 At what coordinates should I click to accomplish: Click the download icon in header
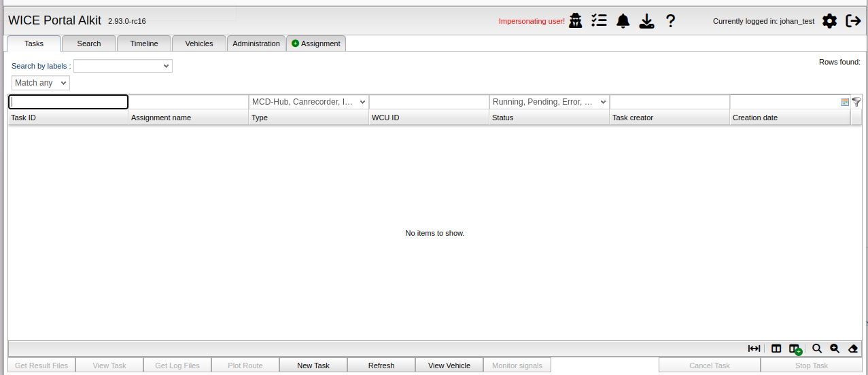646,21
